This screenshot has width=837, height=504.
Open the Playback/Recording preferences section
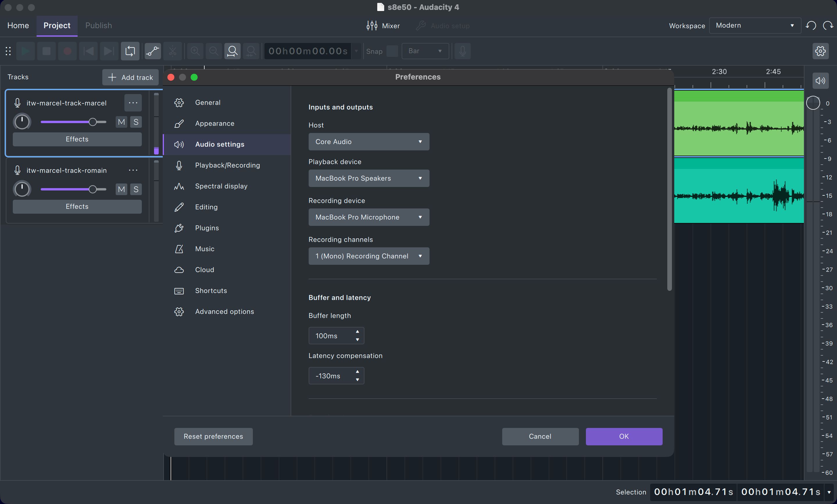227,165
